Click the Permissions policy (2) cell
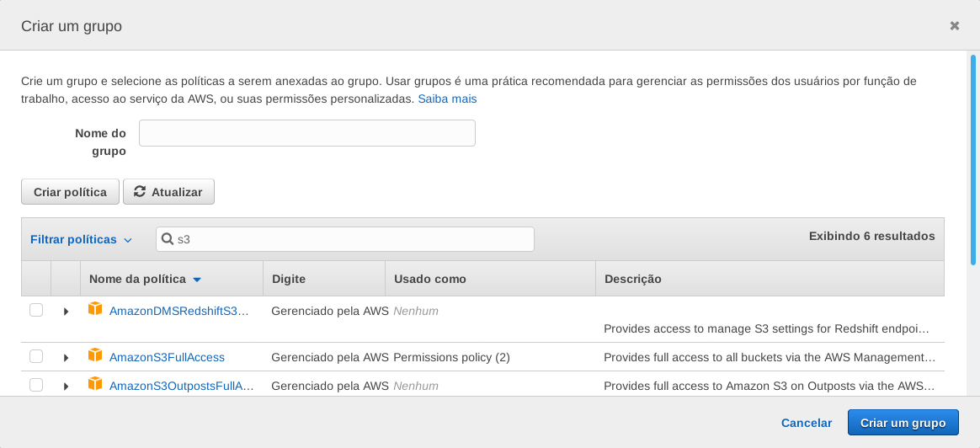Viewport: 980px width, 448px height. (452, 357)
